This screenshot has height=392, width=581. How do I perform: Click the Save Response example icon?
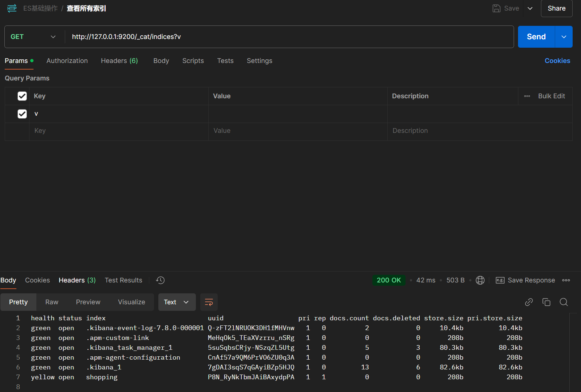click(500, 280)
